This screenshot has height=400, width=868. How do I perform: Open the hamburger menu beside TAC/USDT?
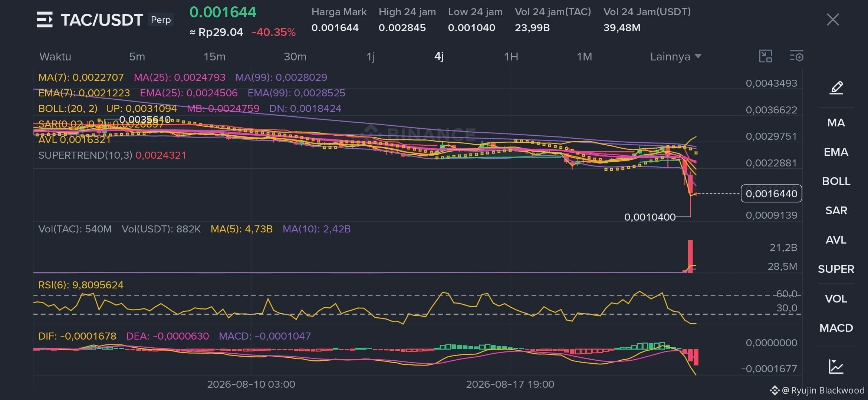45,20
